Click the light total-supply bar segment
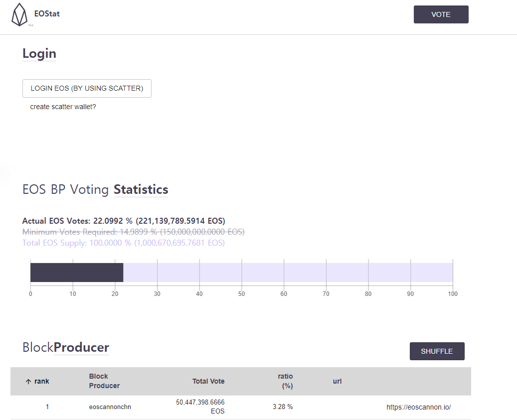The image size is (517, 420). (x=288, y=273)
